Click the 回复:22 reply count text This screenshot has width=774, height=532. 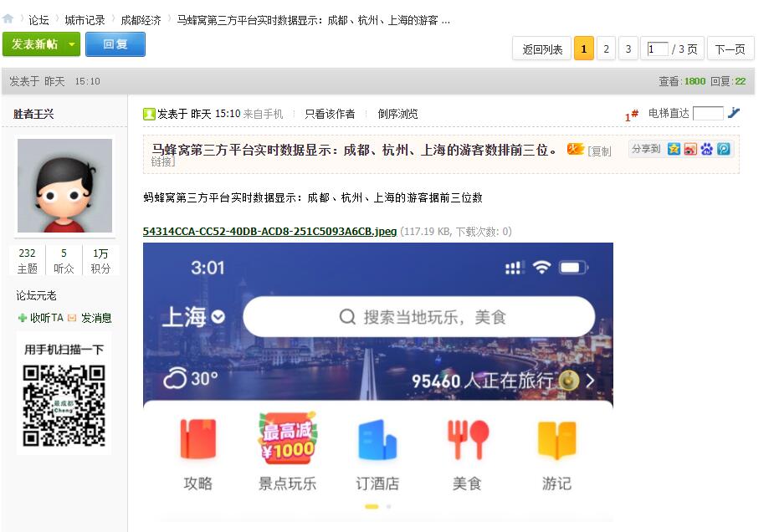(x=728, y=81)
